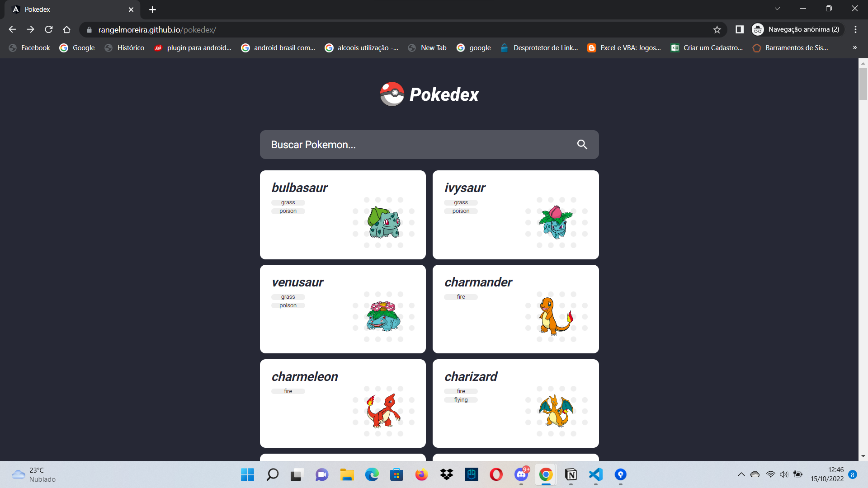Screen dimensions: 868x488
Task: Open Chrome side panel icon
Action: tap(740, 30)
